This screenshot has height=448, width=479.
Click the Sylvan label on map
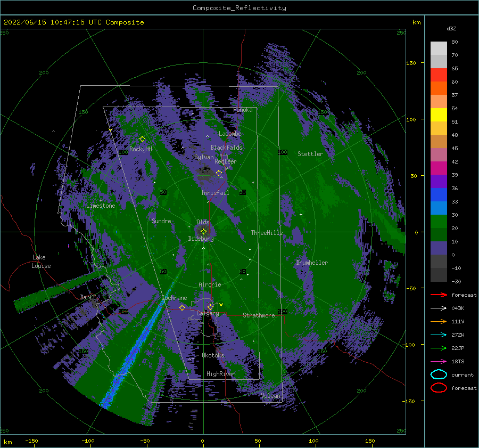204,157
